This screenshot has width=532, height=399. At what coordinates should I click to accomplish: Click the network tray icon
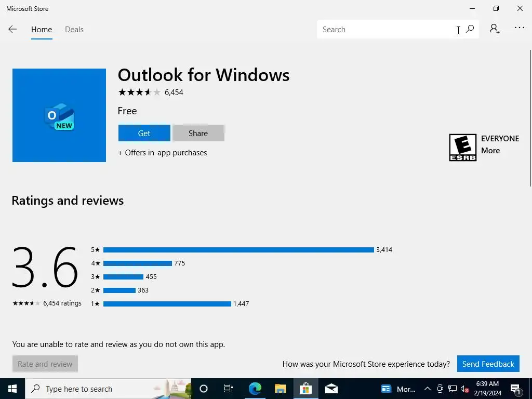pyautogui.click(x=453, y=389)
